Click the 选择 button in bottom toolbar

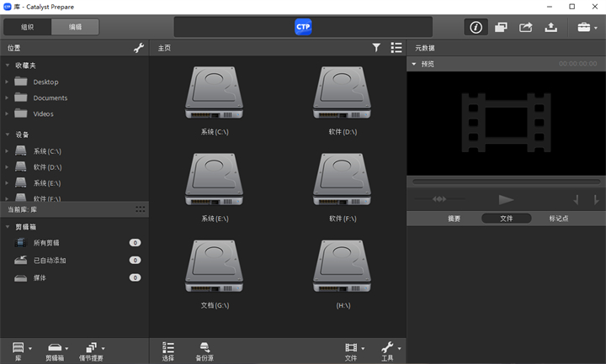pyautogui.click(x=168, y=351)
